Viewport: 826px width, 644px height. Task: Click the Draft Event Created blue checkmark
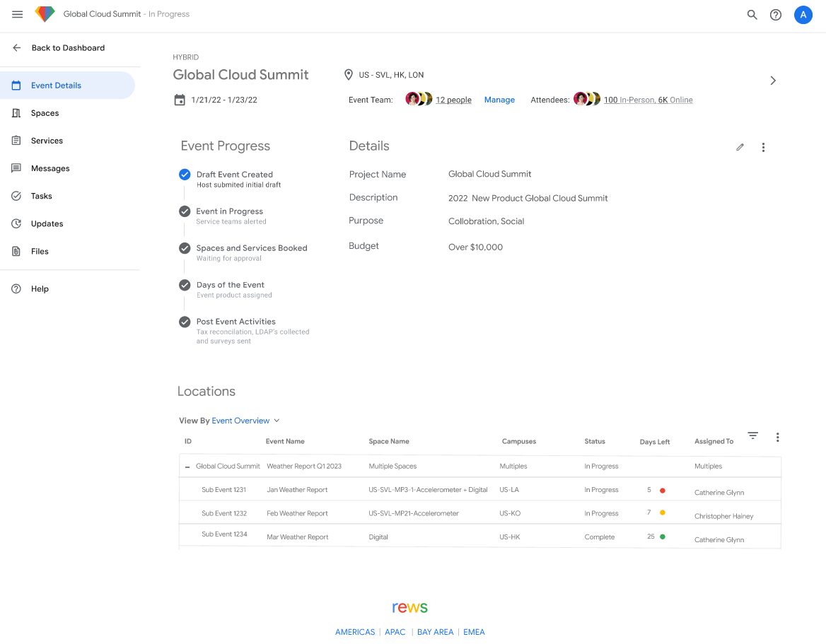click(185, 174)
